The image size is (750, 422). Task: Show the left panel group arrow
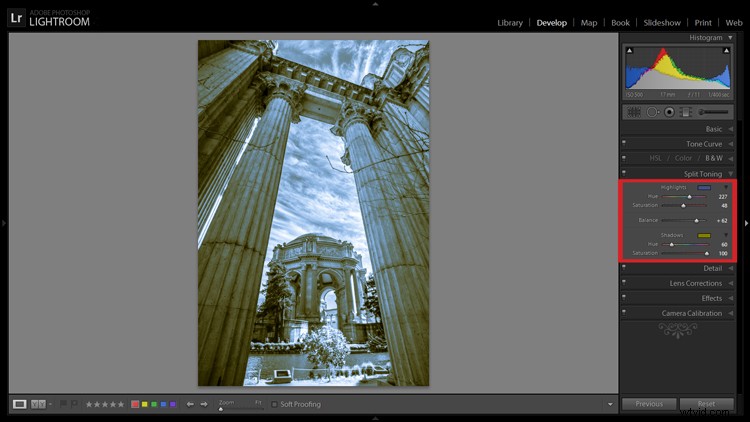click(4, 223)
